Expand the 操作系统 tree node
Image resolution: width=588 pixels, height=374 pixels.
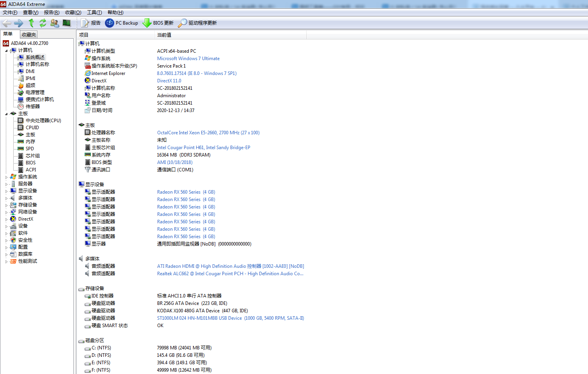pyautogui.click(x=6, y=177)
